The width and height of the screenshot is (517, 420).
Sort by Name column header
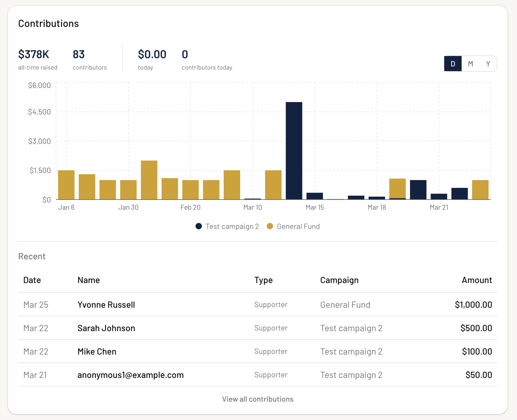point(89,280)
